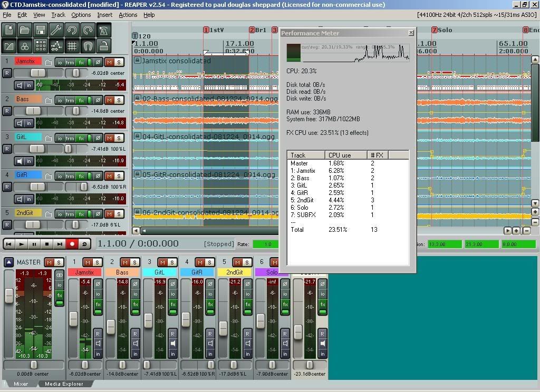The image size is (540, 392).
Task: Click the folder icon on the Jamstix track
Action: coord(49,62)
